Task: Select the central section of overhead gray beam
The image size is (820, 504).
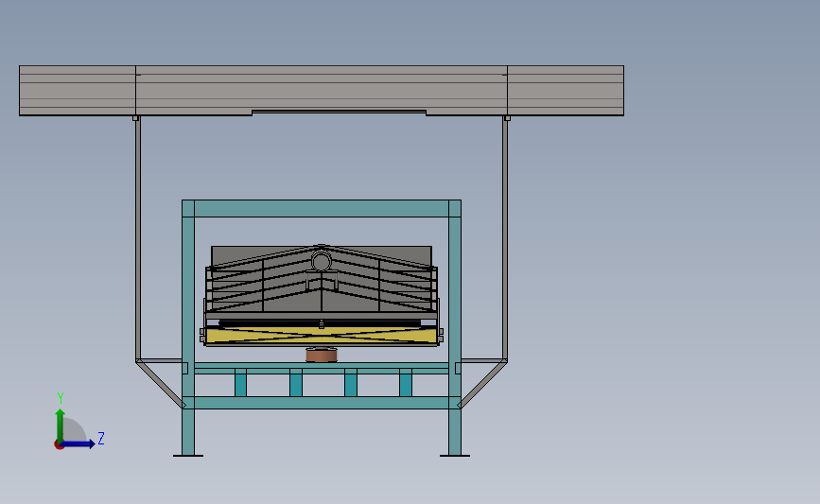Action: coord(322,89)
